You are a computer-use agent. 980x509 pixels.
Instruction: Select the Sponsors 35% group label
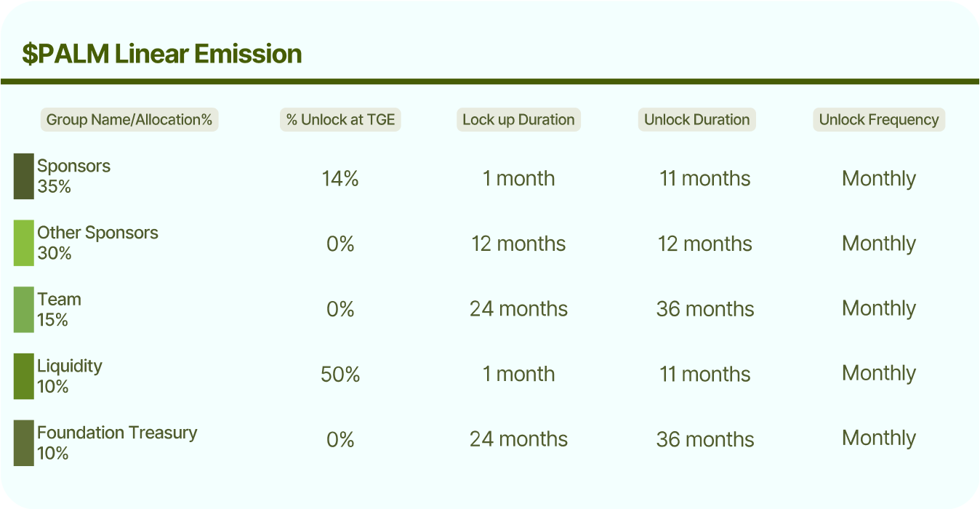point(73,176)
